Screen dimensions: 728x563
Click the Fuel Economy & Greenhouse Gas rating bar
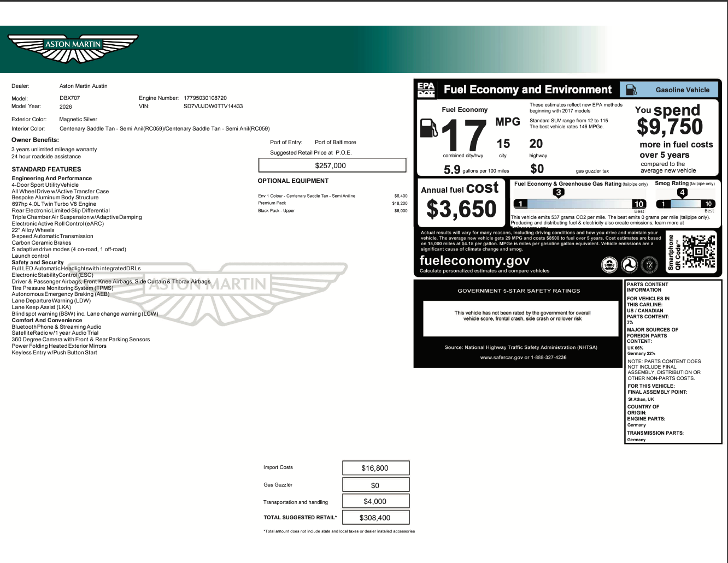(x=580, y=204)
